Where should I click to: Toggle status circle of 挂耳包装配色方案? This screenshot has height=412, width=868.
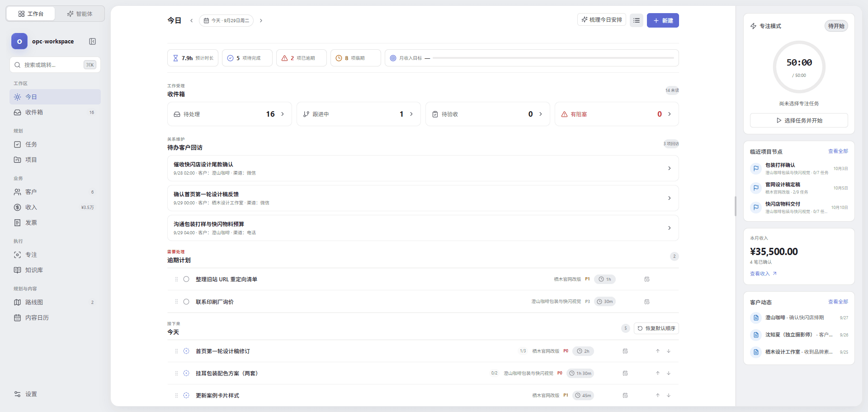tap(186, 373)
